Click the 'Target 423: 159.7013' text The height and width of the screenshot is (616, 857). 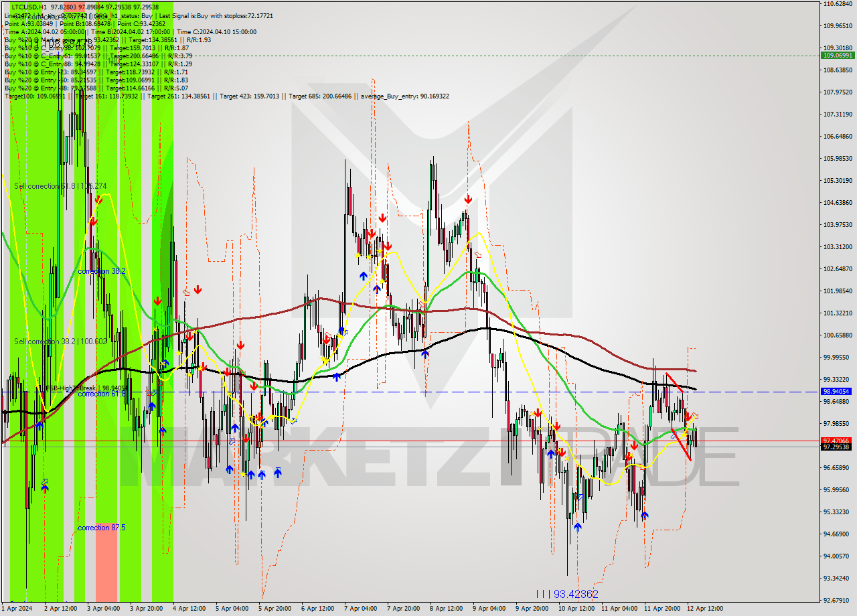(250, 96)
